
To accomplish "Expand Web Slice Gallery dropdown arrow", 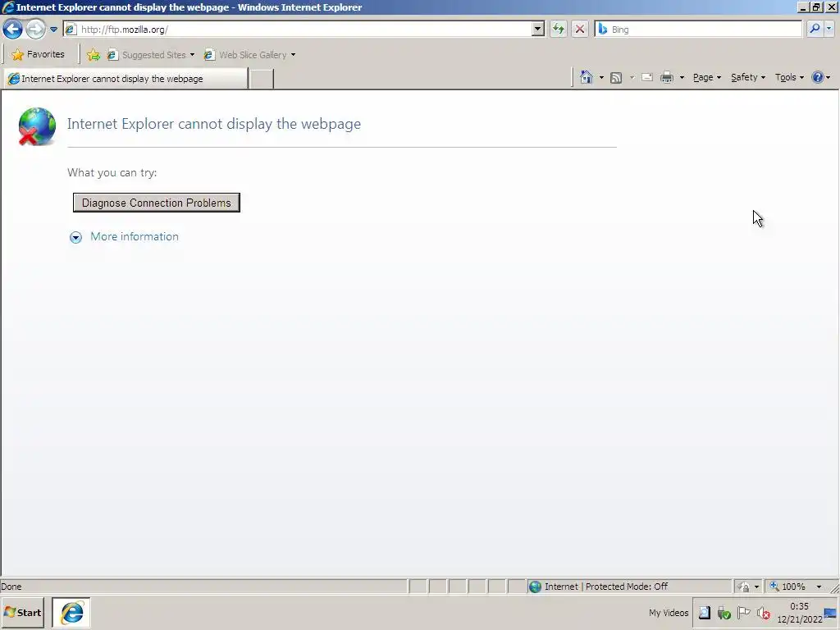I will click(293, 55).
